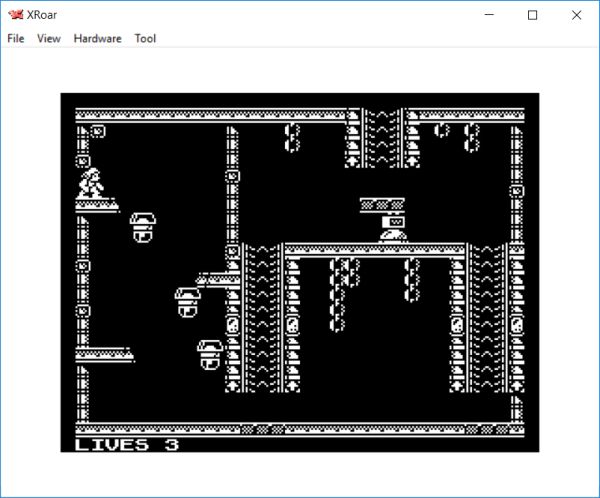Click the dome-shaped machine on the central platform
This screenshot has width=600, height=498.
(394, 228)
